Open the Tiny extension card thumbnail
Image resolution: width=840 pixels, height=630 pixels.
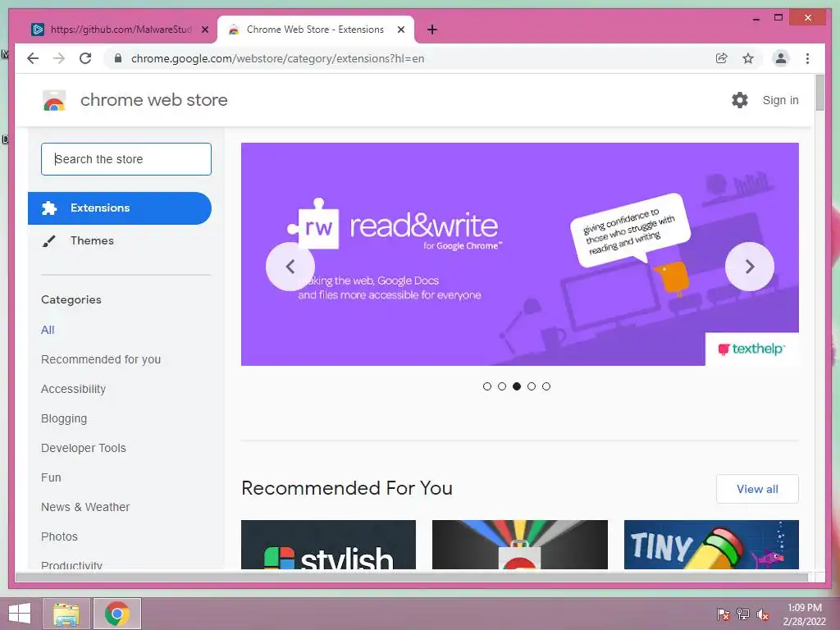tap(711, 545)
